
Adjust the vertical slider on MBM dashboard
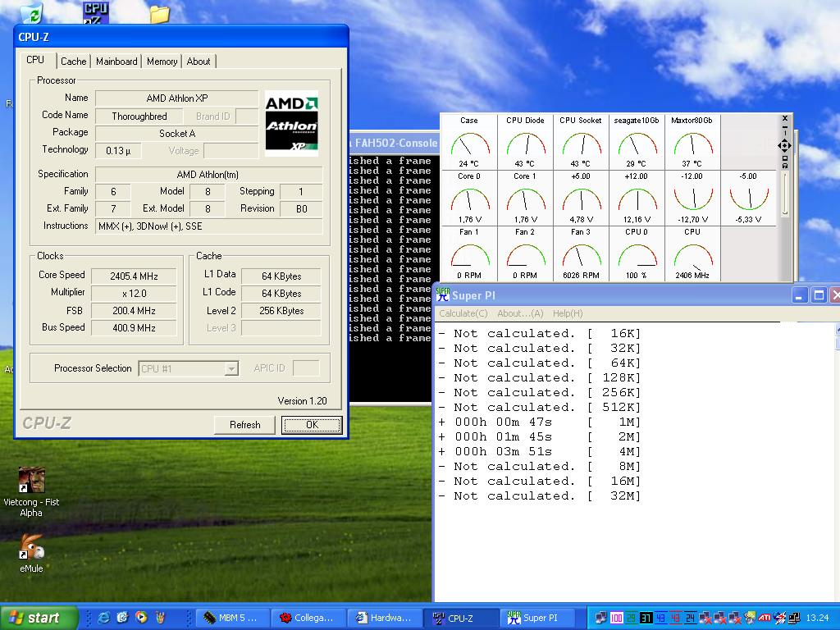click(785, 194)
